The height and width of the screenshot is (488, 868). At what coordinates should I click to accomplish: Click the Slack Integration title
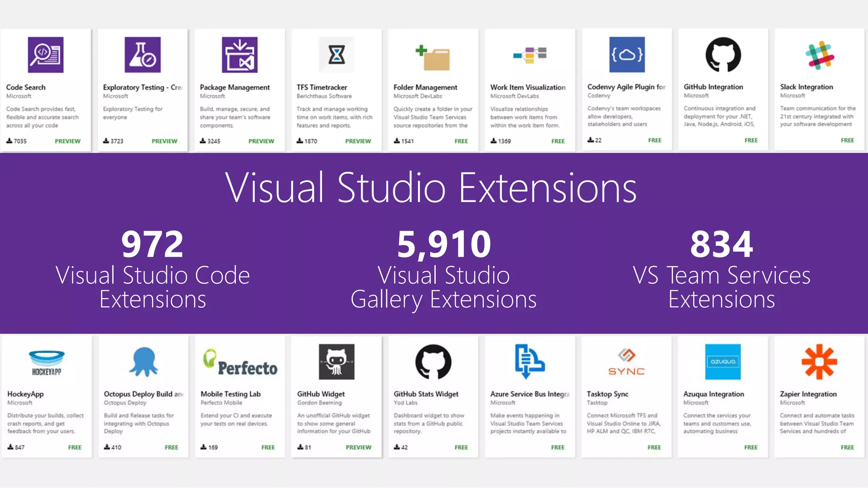coord(807,87)
